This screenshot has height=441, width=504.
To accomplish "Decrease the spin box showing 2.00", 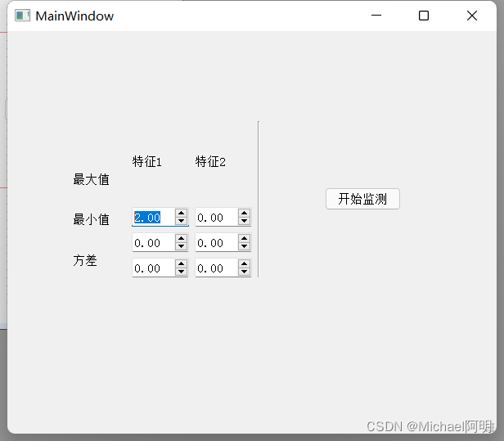I will [x=181, y=221].
